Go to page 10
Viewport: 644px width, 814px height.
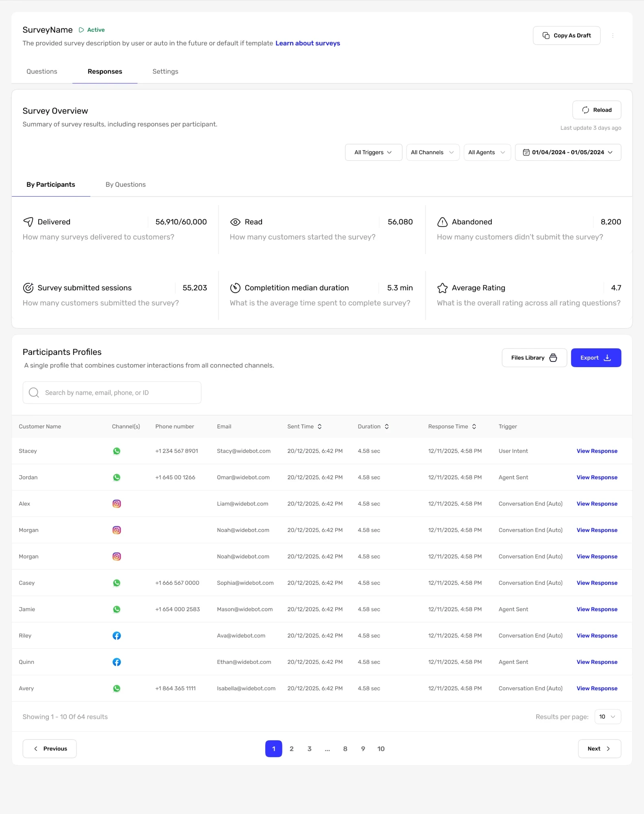[381, 749]
